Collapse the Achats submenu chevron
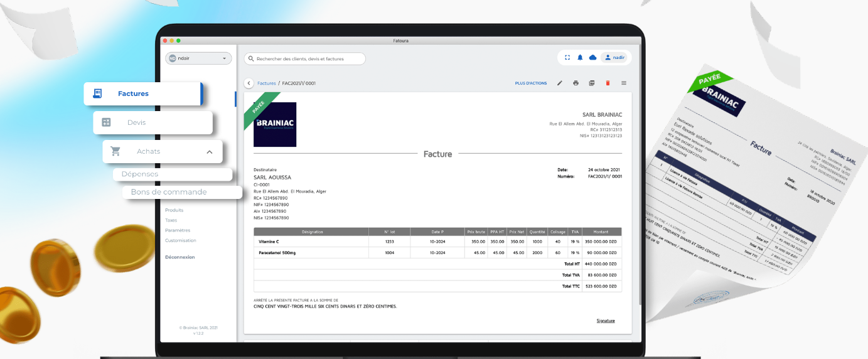Viewport: 868px width, 359px height. coord(210,152)
